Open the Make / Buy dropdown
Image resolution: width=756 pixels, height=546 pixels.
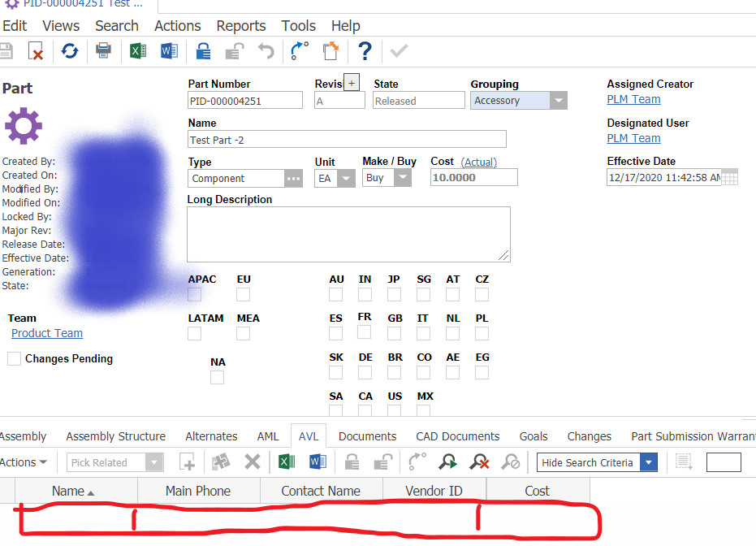[x=403, y=178]
